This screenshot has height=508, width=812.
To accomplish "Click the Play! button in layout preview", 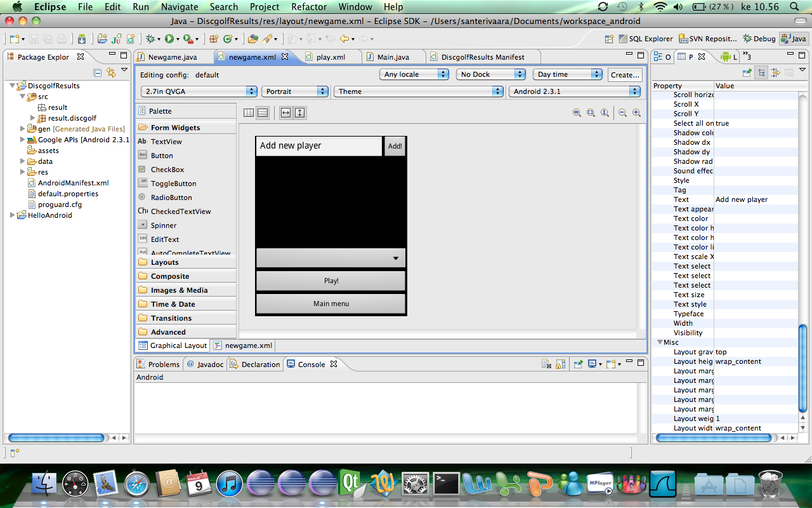I will point(331,281).
